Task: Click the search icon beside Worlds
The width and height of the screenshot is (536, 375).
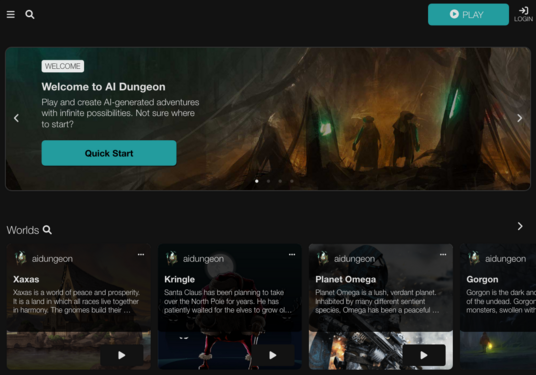Action: point(47,230)
